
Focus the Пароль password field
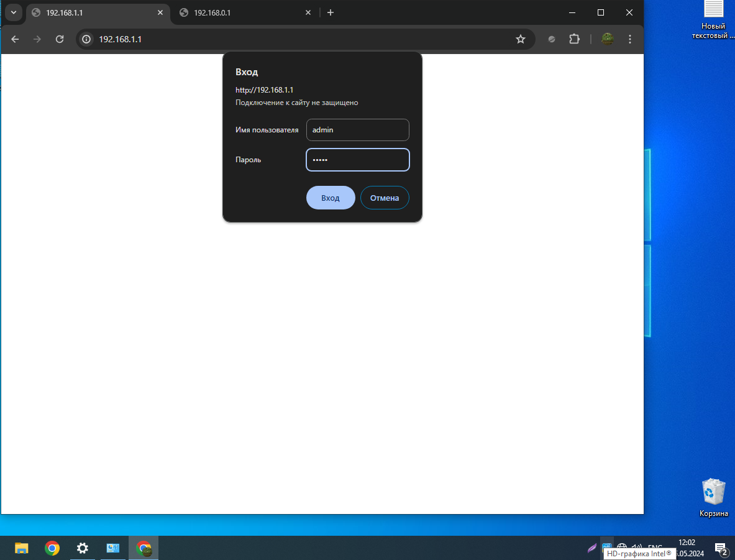358,160
